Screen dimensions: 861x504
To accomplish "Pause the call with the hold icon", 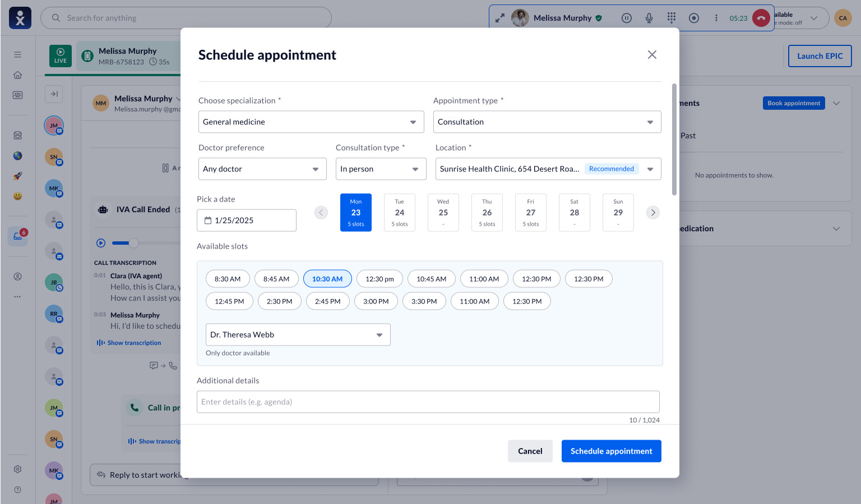I will (x=627, y=18).
